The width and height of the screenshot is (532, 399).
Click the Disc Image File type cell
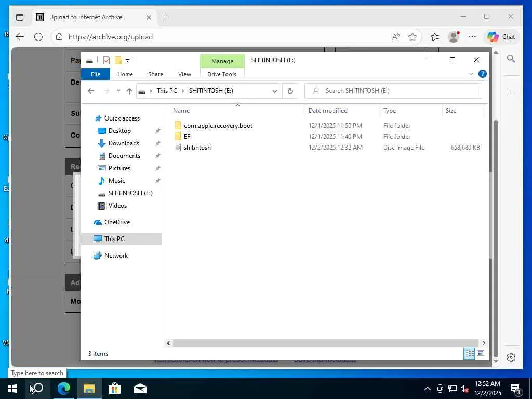click(x=404, y=147)
